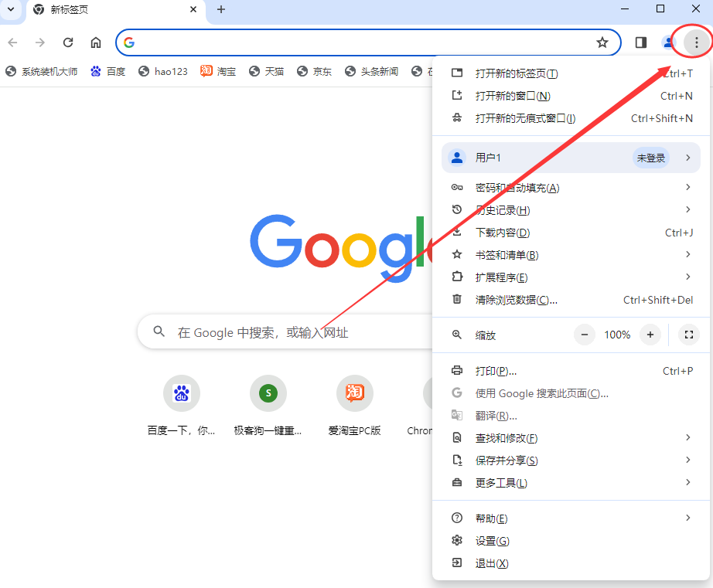Open 下载内容 from menu

pos(572,233)
